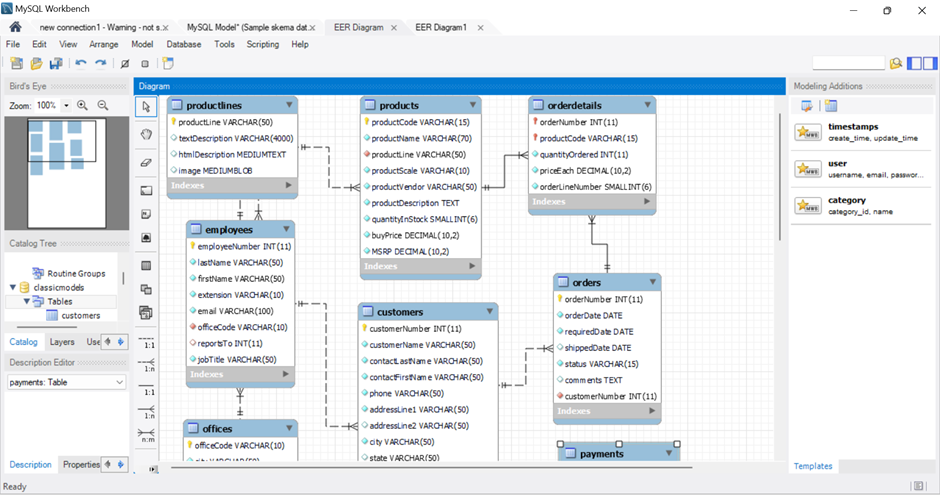Click the user template icon

coord(808,168)
